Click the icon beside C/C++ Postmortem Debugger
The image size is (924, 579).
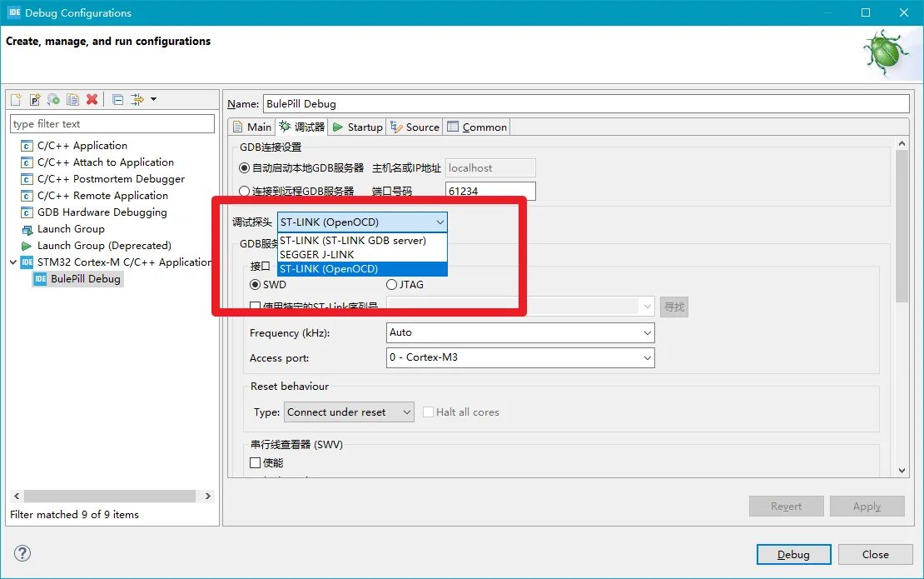[x=27, y=178]
